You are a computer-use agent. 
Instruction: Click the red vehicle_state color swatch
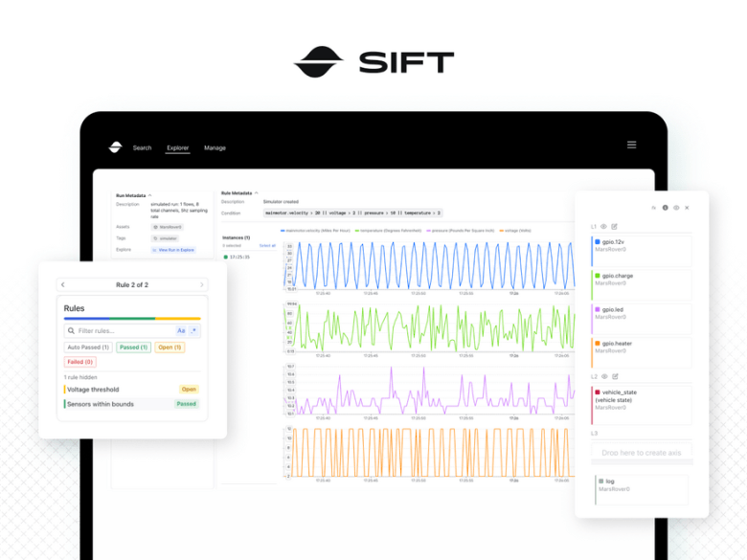coord(598,392)
